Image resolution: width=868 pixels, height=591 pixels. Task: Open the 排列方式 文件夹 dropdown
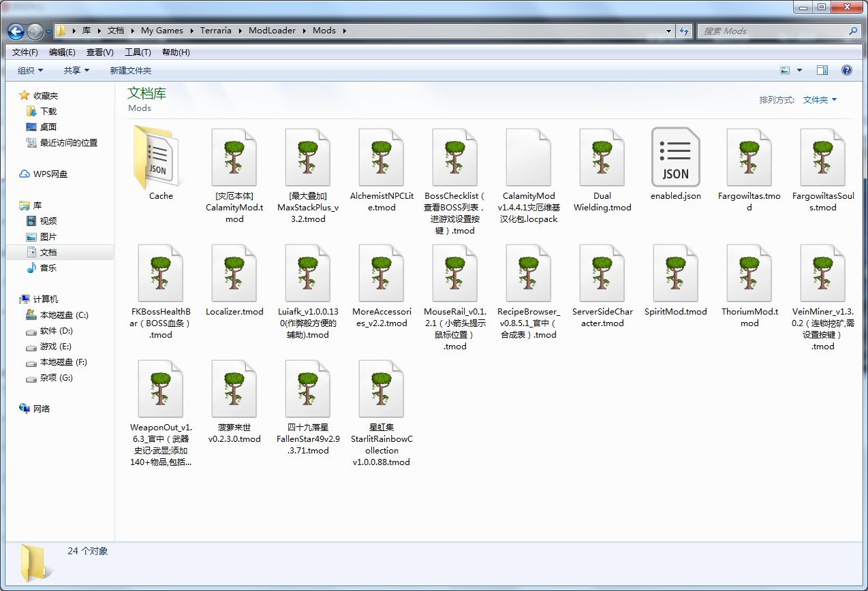(820, 100)
